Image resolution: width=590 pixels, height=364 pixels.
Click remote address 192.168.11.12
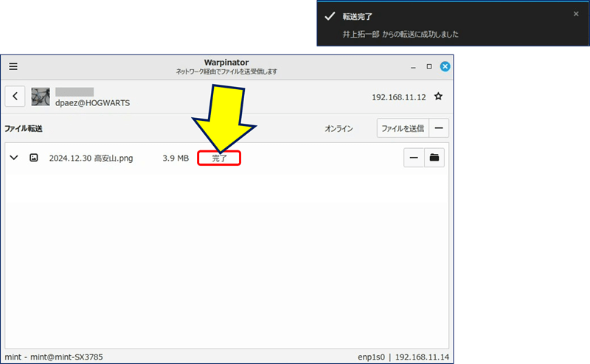click(399, 97)
